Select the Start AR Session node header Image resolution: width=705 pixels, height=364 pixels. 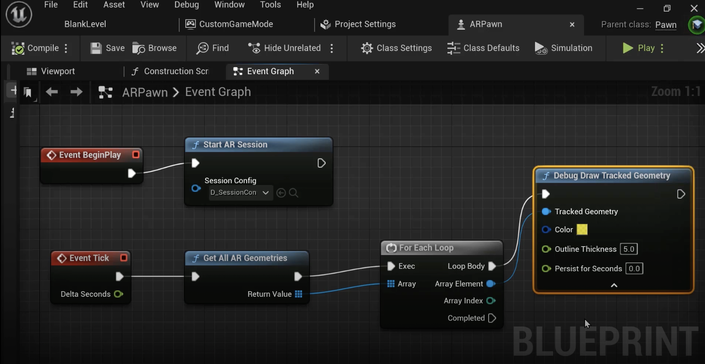point(259,145)
